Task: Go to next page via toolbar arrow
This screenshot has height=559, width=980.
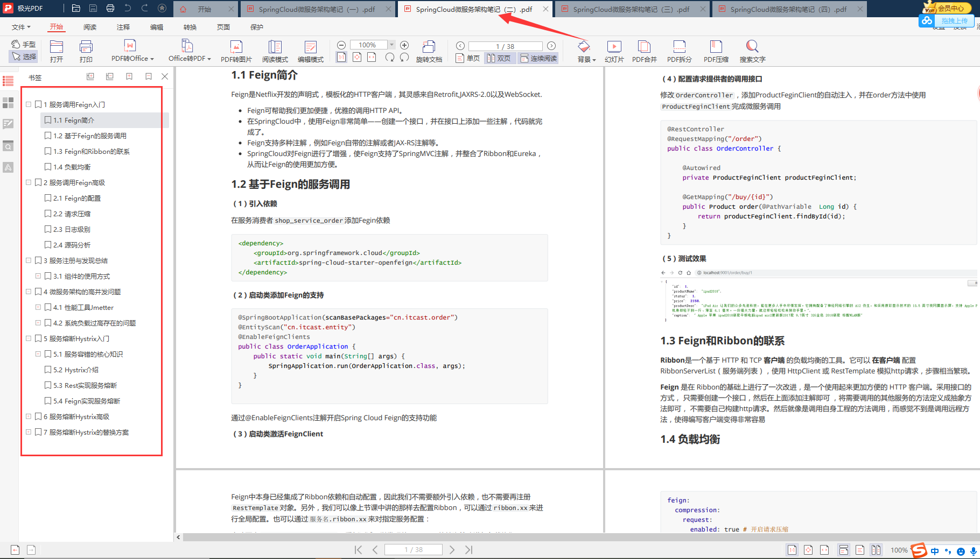Action: pos(551,46)
